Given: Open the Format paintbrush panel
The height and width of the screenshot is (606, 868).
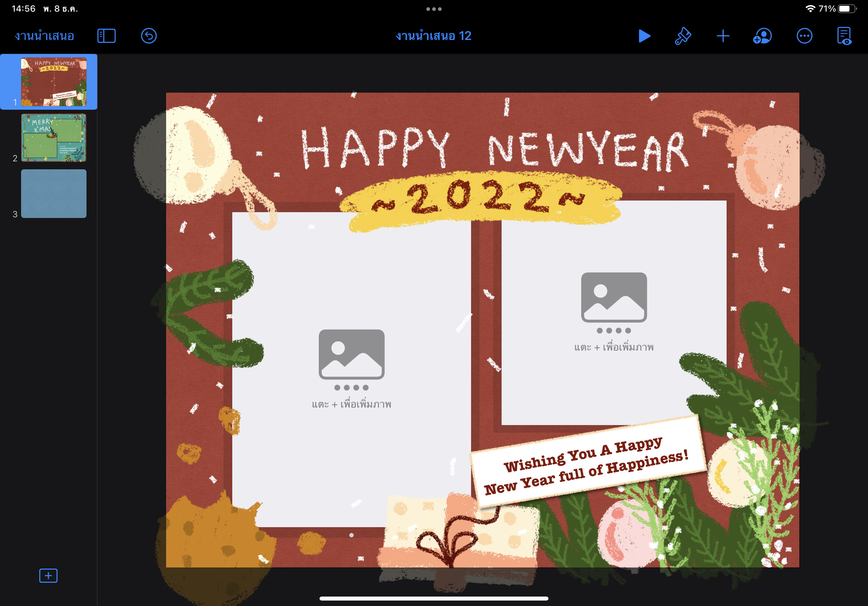Looking at the screenshot, I should coord(683,36).
